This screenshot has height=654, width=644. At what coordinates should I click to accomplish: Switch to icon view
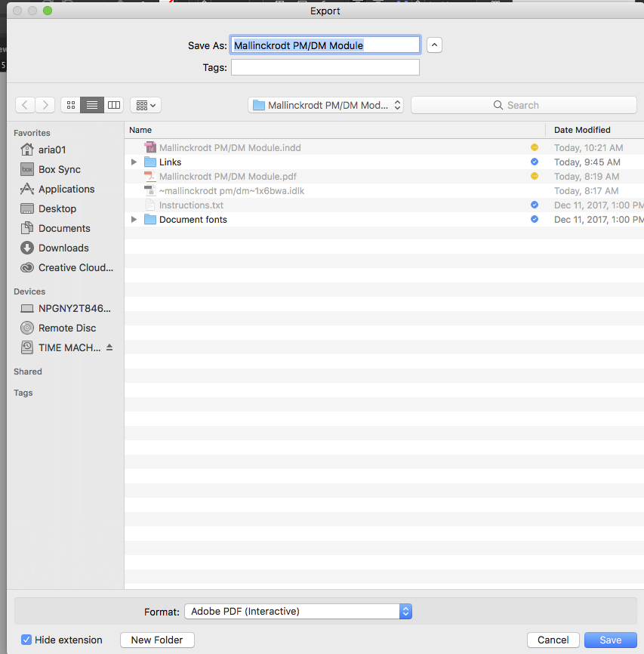coord(71,105)
